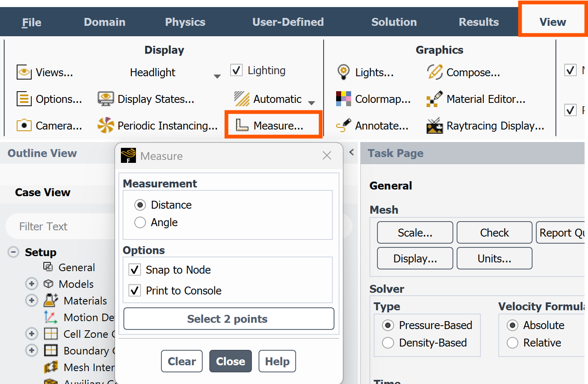
Task: Select the Angle measurement option
Action: [140, 222]
